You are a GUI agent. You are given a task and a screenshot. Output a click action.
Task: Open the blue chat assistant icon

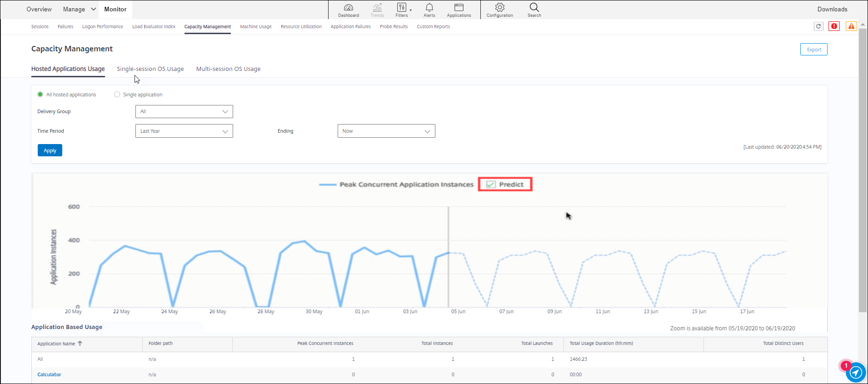point(856,373)
